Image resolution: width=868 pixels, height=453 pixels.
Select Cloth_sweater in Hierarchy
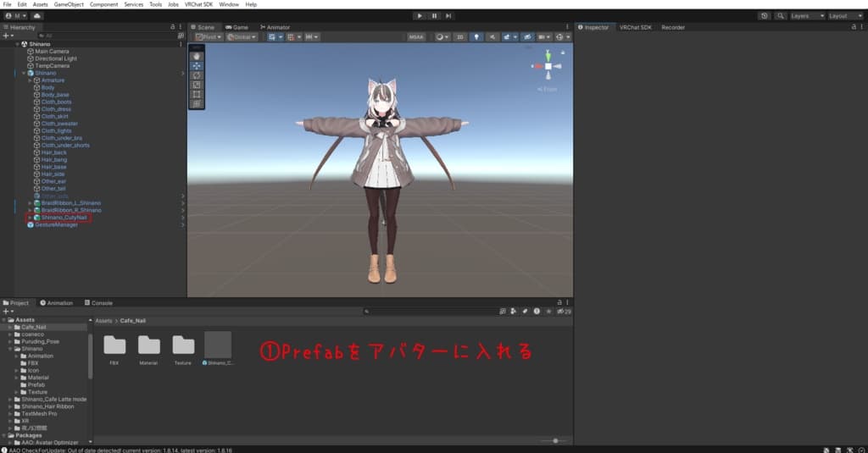click(x=59, y=124)
